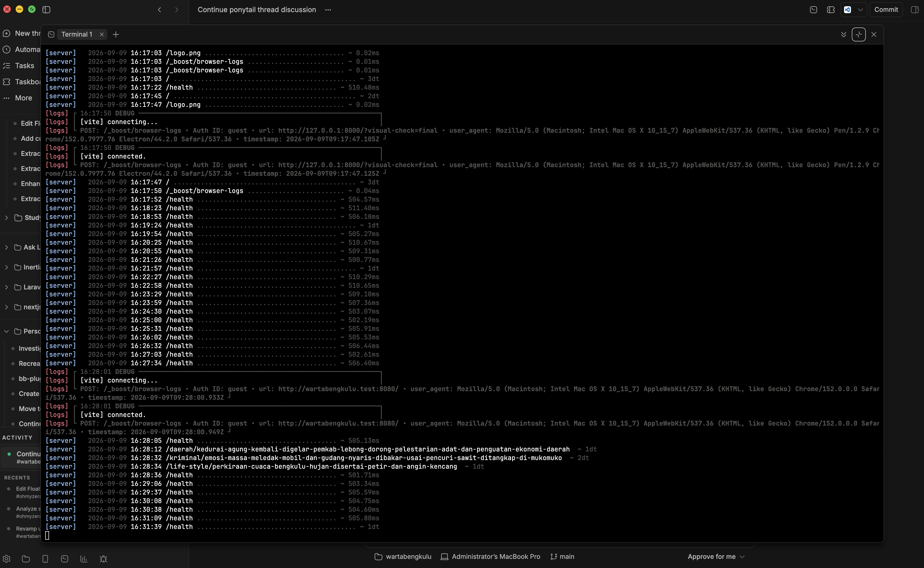Image resolution: width=924 pixels, height=568 pixels.
Task: Expand the nextjs folder chevron
Action: 6,307
